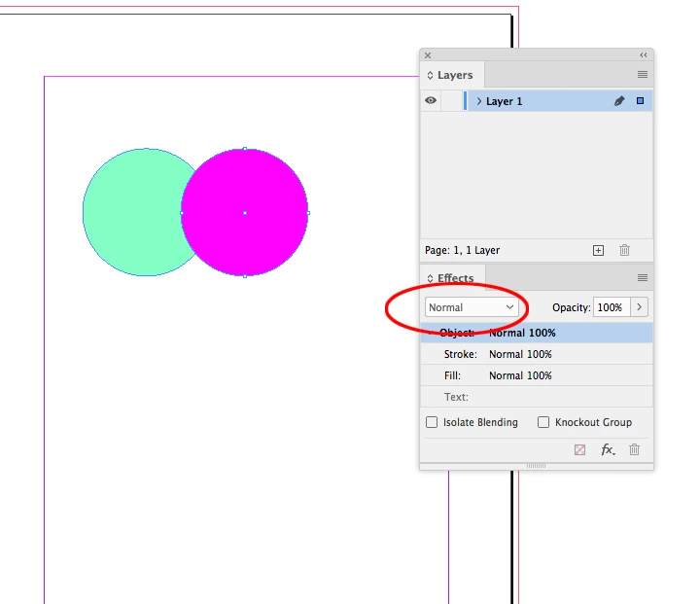This screenshot has width=700, height=604.
Task: Click the Opacity percentage field
Action: click(x=612, y=307)
